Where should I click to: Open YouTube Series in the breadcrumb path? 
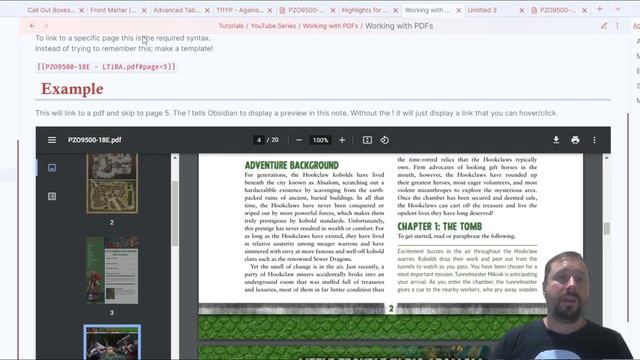273,26
